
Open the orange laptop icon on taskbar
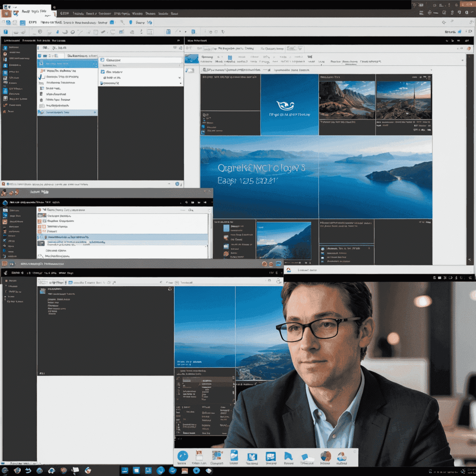pyautogui.click(x=185, y=471)
